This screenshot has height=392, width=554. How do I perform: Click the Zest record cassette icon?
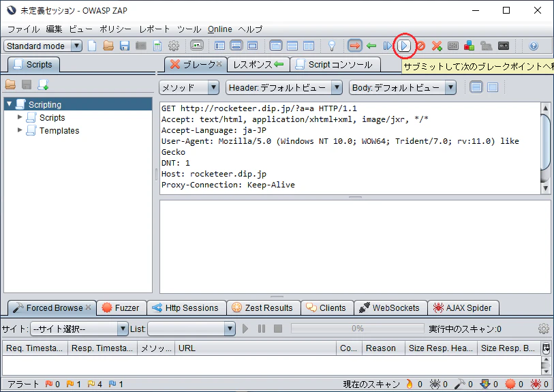pyautogui.click(x=504, y=46)
